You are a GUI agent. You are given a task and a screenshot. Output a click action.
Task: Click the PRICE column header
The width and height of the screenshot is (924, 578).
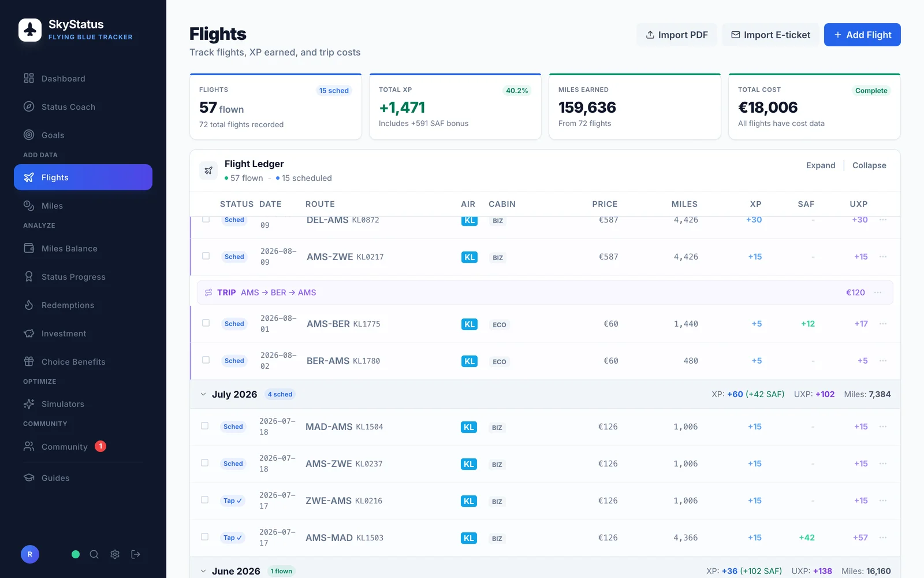[605, 204]
